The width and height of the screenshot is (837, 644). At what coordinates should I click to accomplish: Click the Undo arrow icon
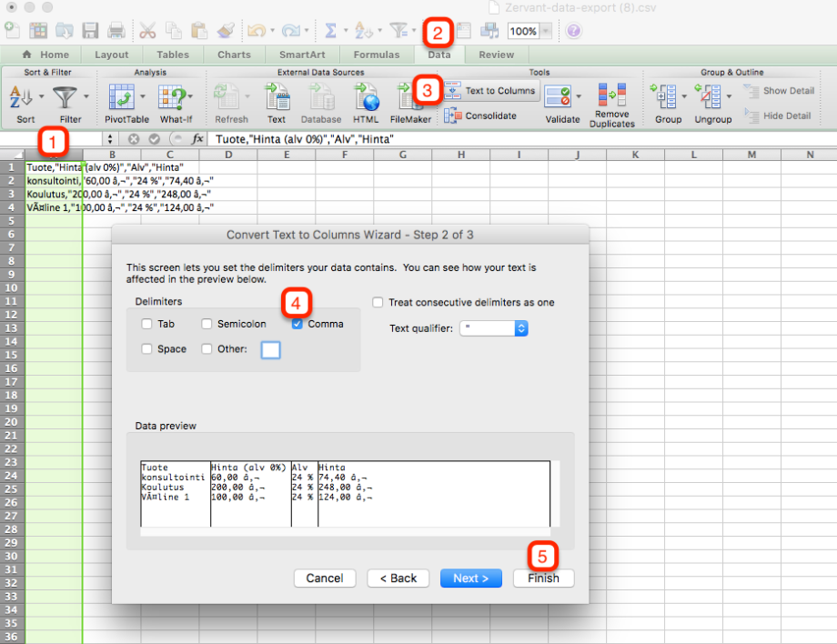pos(257,30)
